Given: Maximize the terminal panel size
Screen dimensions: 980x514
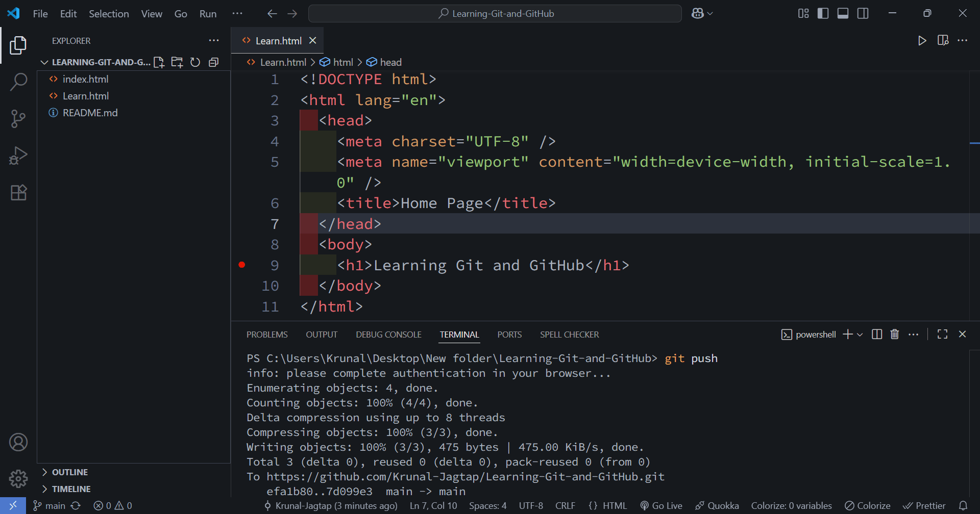Looking at the screenshot, I should pyautogui.click(x=943, y=335).
